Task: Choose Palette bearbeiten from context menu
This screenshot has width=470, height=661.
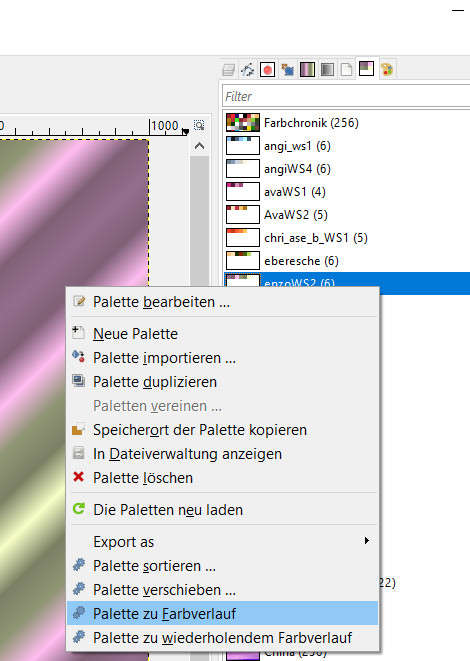Action: (x=222, y=302)
